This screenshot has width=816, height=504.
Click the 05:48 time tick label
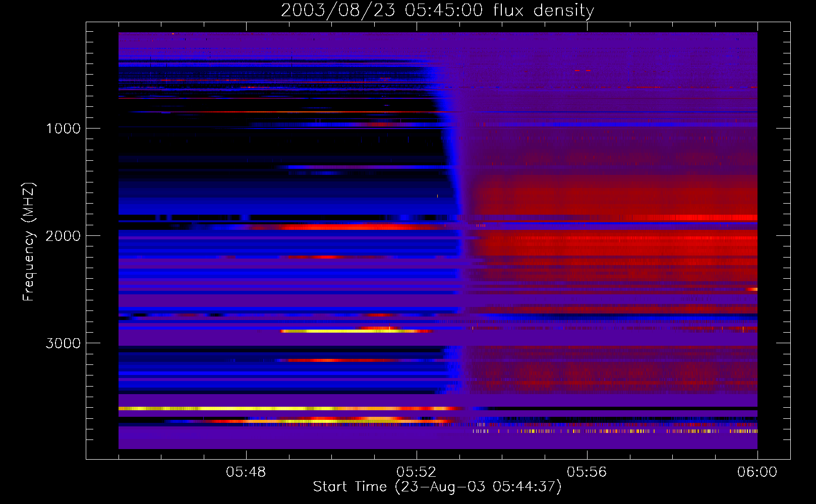(x=246, y=472)
